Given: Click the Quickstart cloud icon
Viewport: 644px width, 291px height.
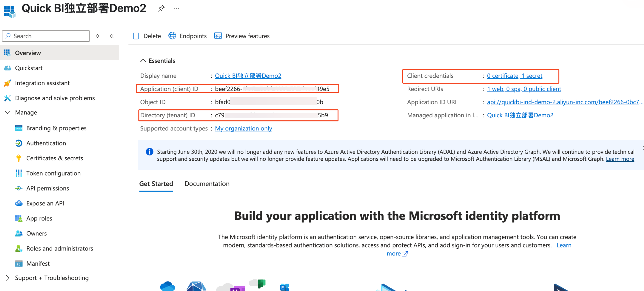Looking at the screenshot, I should (7, 68).
